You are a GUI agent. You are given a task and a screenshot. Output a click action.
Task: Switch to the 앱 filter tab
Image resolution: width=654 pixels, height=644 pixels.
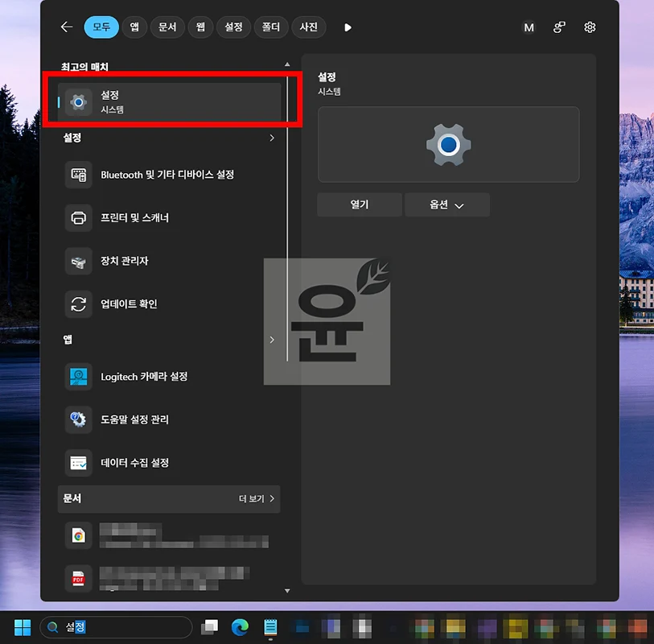click(x=134, y=27)
